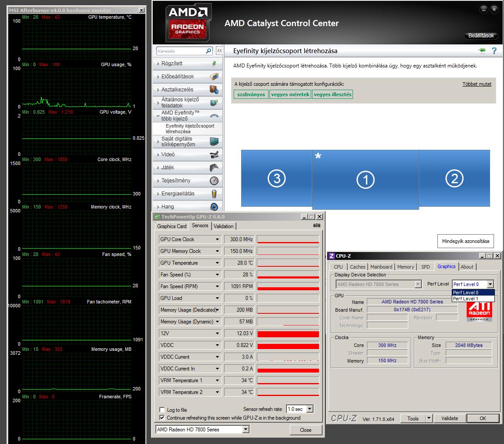Image resolution: width=504 pixels, height=444 pixels.
Task: Open the Mainboard tab in CPU-Z
Action: coord(381,267)
